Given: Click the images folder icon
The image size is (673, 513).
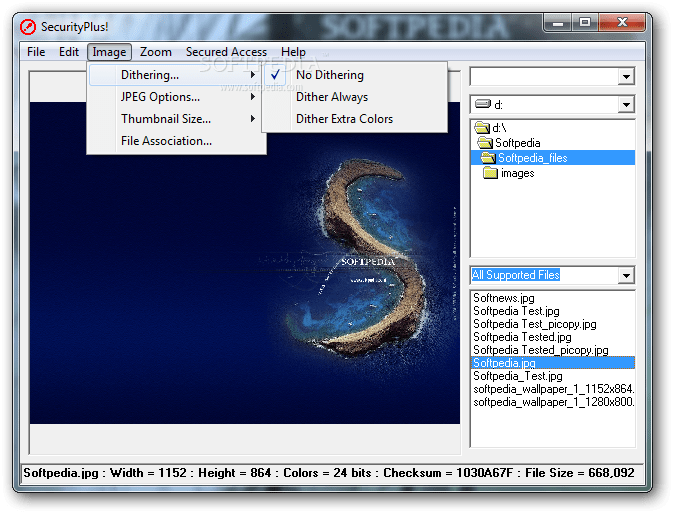Looking at the screenshot, I should click(x=490, y=173).
